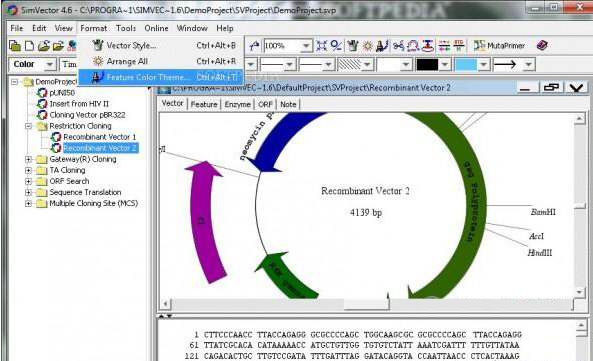Open the MutaPrimer tool

click(499, 46)
